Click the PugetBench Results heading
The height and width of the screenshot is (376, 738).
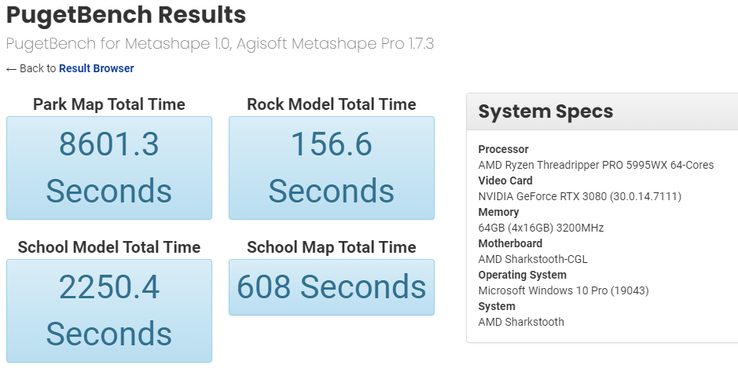pyautogui.click(x=126, y=15)
